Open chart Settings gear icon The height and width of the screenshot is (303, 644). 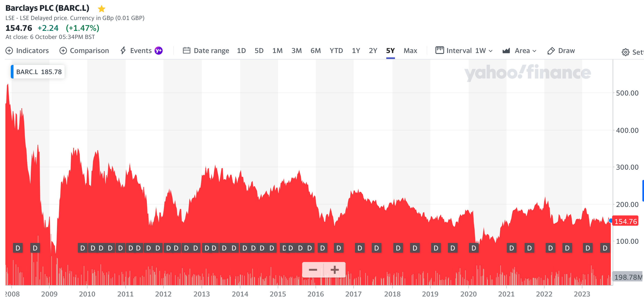click(x=625, y=52)
